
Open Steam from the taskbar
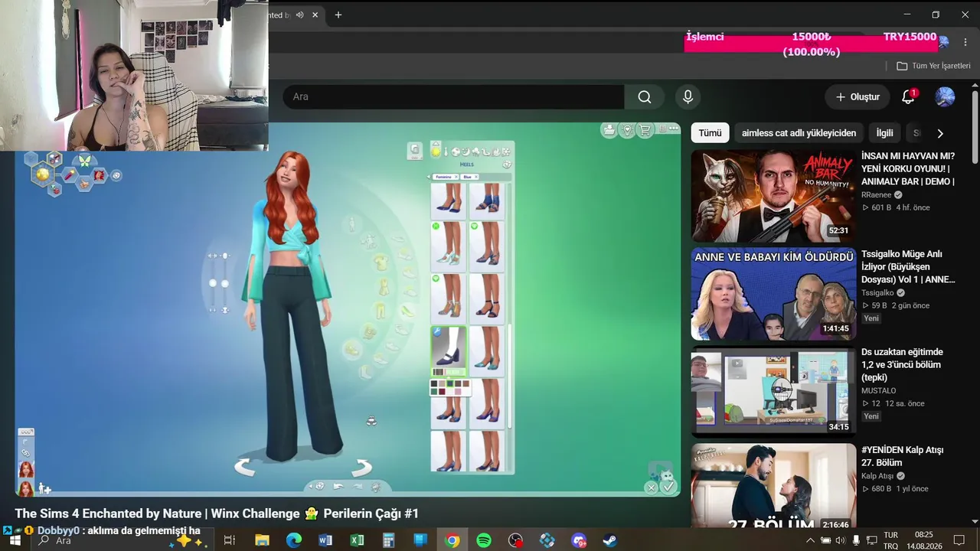click(x=610, y=540)
